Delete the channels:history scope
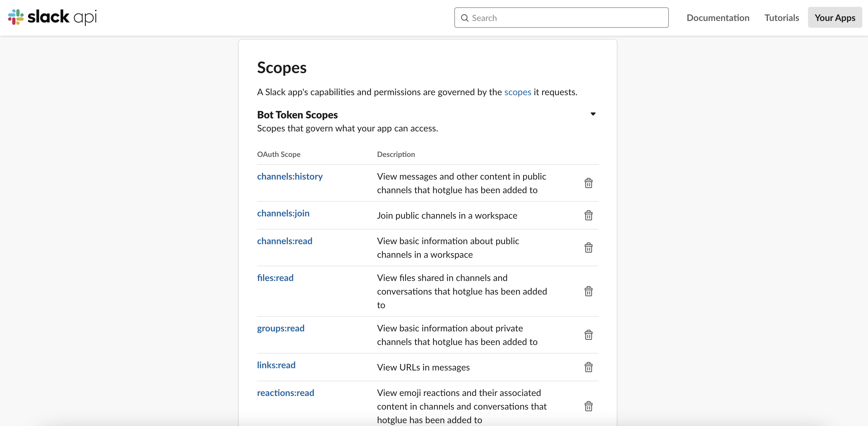This screenshot has height=426, width=868. coord(588,183)
